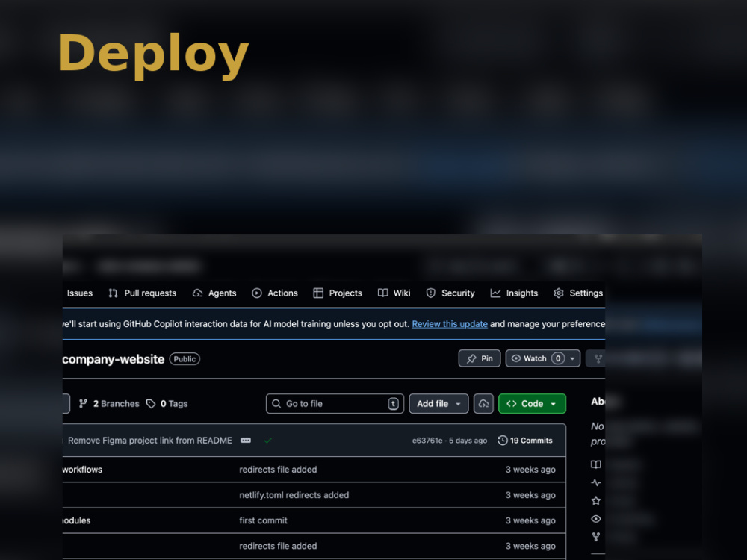Click the Copilot agent icon button beside Code
Viewport: 747px width, 560px height.
coord(483,404)
